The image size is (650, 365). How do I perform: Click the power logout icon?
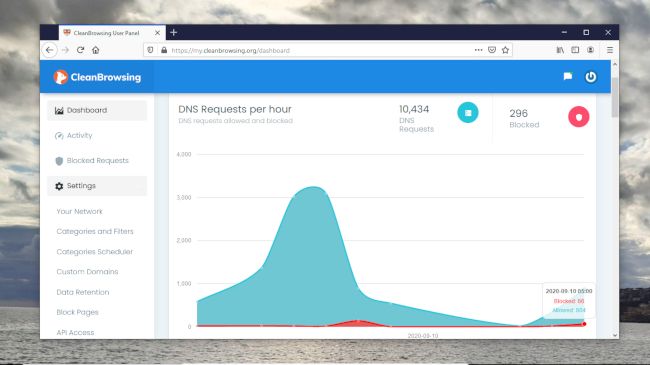(591, 77)
